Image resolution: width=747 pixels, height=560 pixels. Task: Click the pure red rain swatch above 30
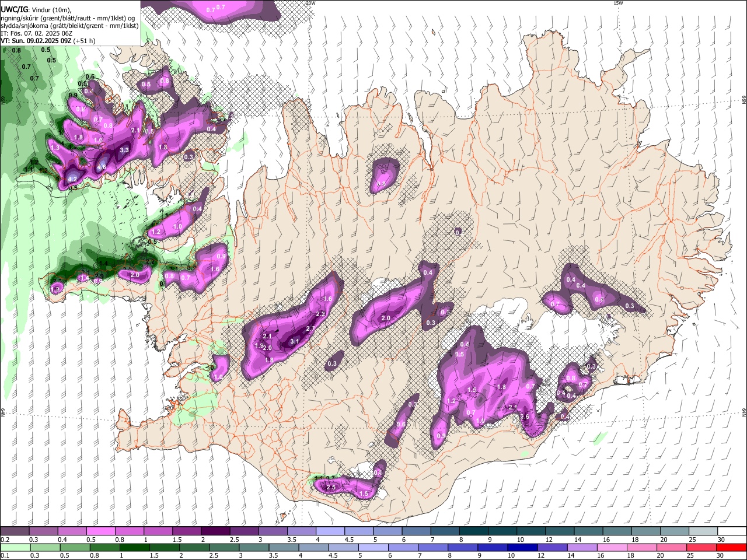click(731, 547)
